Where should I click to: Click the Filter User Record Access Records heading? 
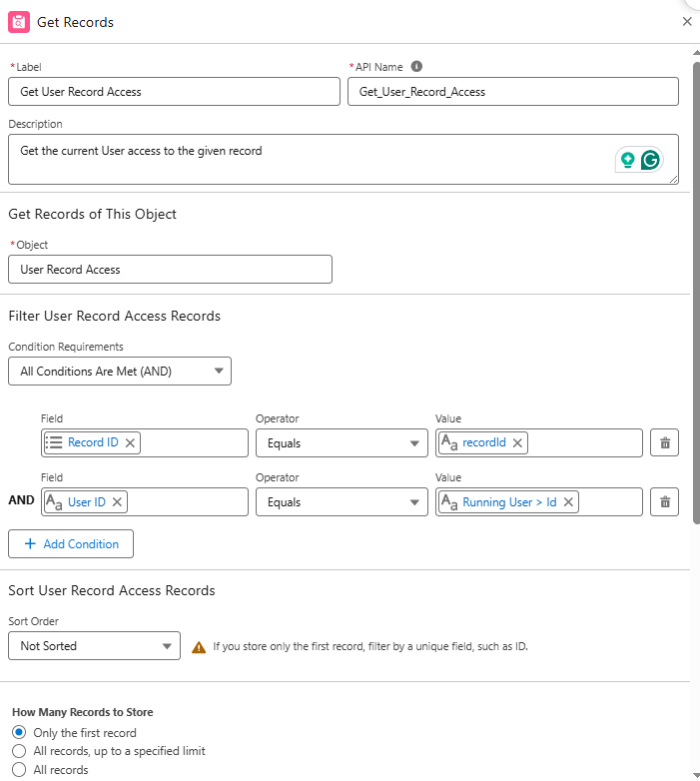pos(115,316)
